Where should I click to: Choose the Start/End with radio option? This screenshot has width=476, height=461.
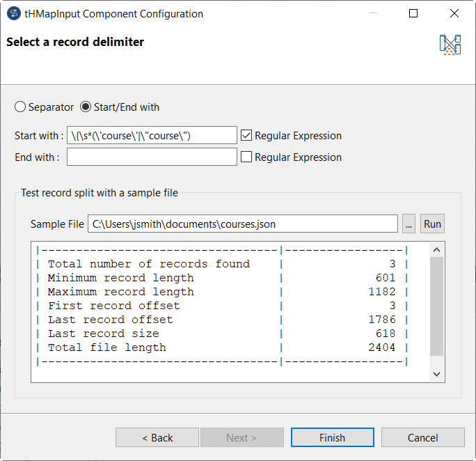click(86, 107)
